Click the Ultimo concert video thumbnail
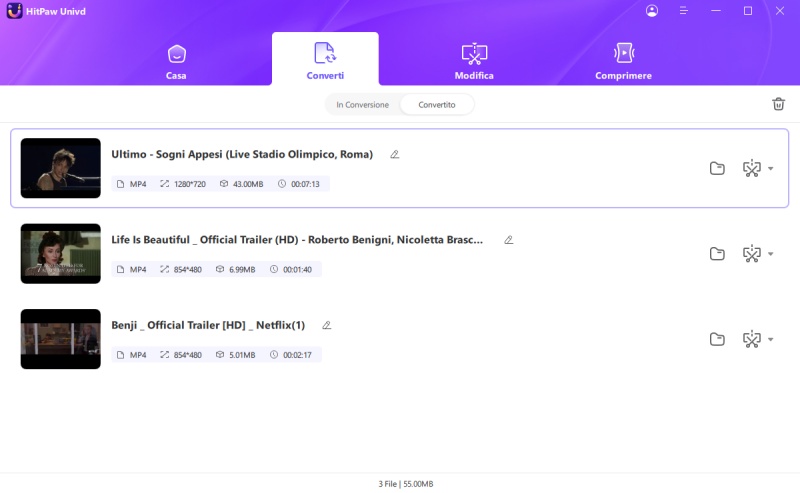Screen dimensions: 800x493 61,168
